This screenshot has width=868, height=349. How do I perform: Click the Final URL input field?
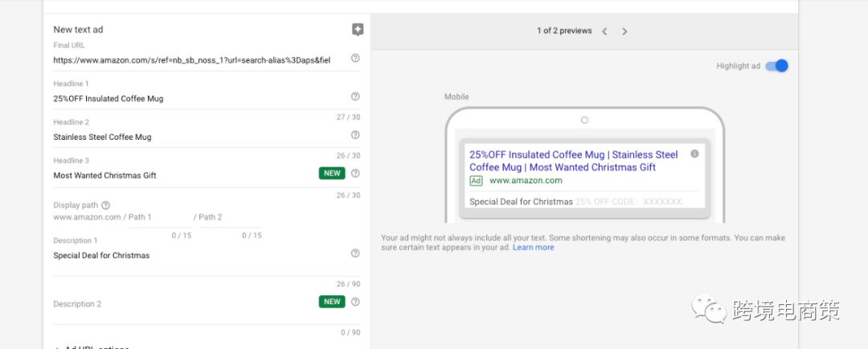(193, 60)
